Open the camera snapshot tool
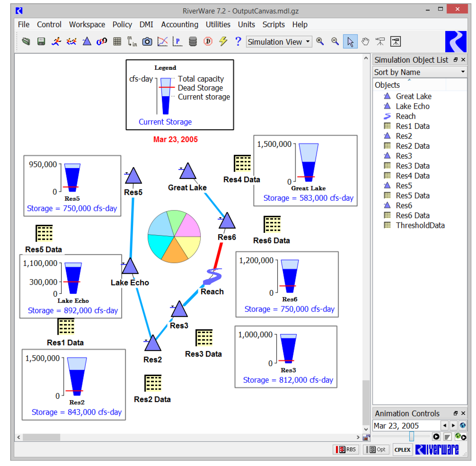This screenshot has height=466, width=476. (x=147, y=42)
